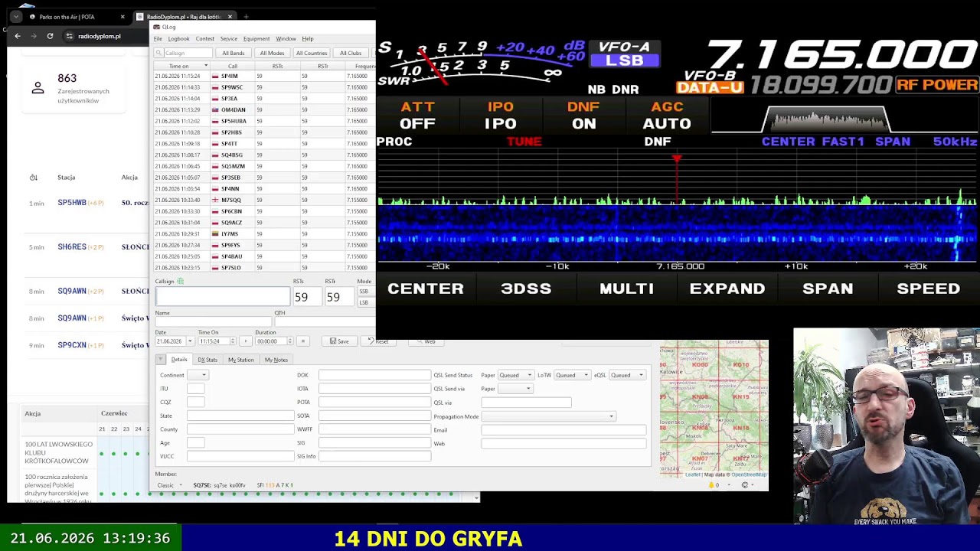Click the callsign lookup globe icon

pyautogui.click(x=181, y=282)
